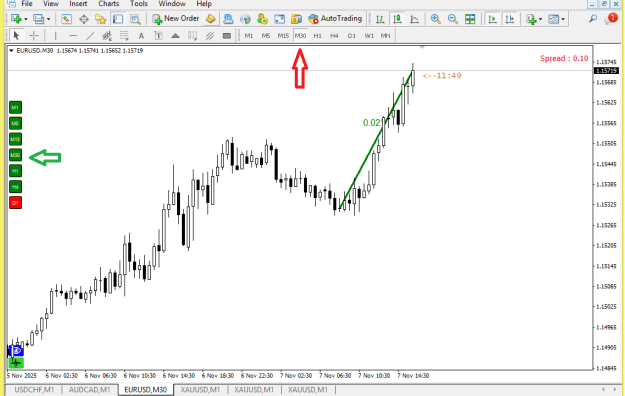Select the filled rectangle tool
Screen dimensions: 625x396
tap(227, 36)
